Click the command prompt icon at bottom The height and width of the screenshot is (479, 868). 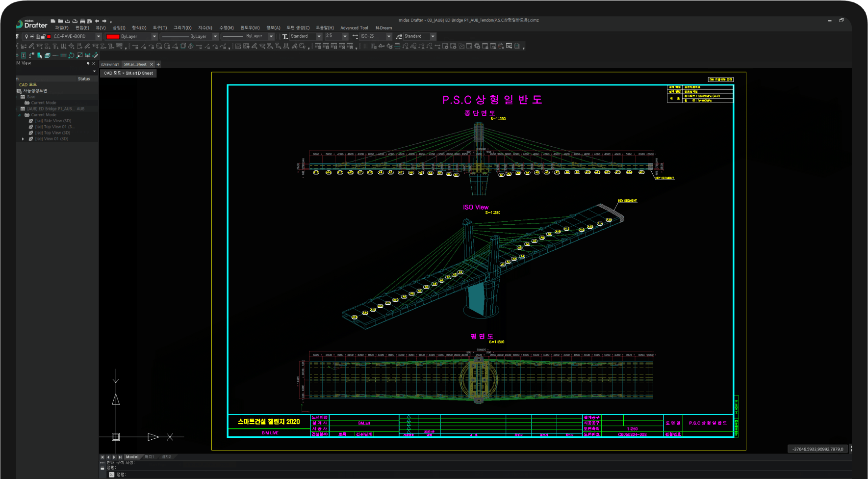click(x=111, y=475)
